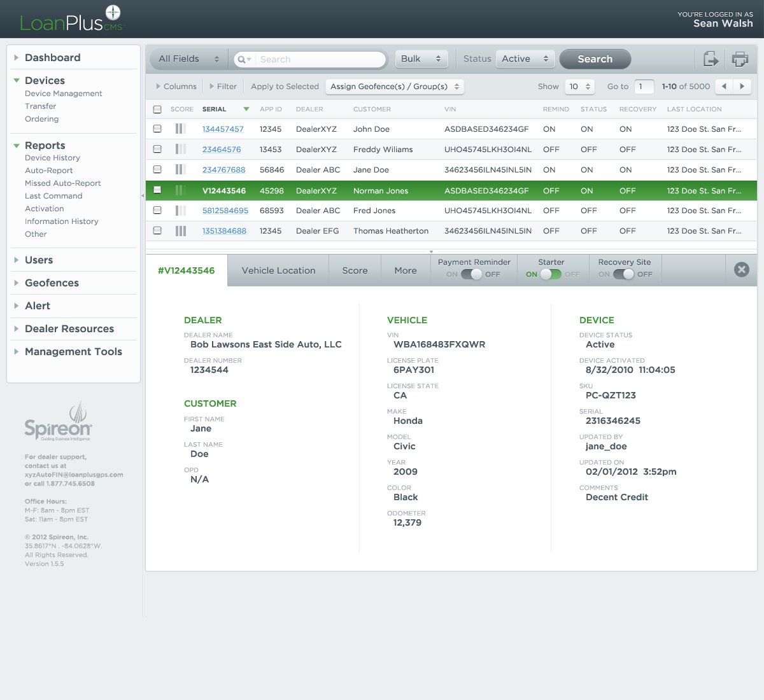Toggle the Recovery Site slider switch

[x=624, y=274]
